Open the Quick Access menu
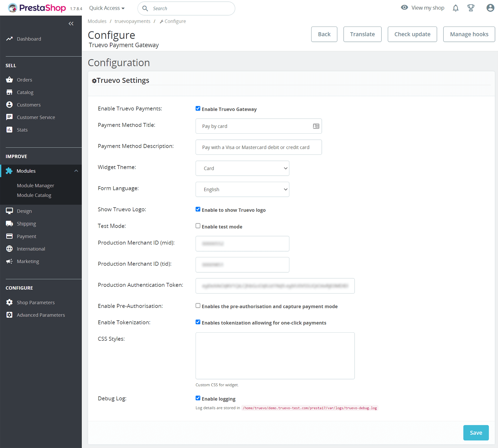The width and height of the screenshot is (498, 448). 106,8
